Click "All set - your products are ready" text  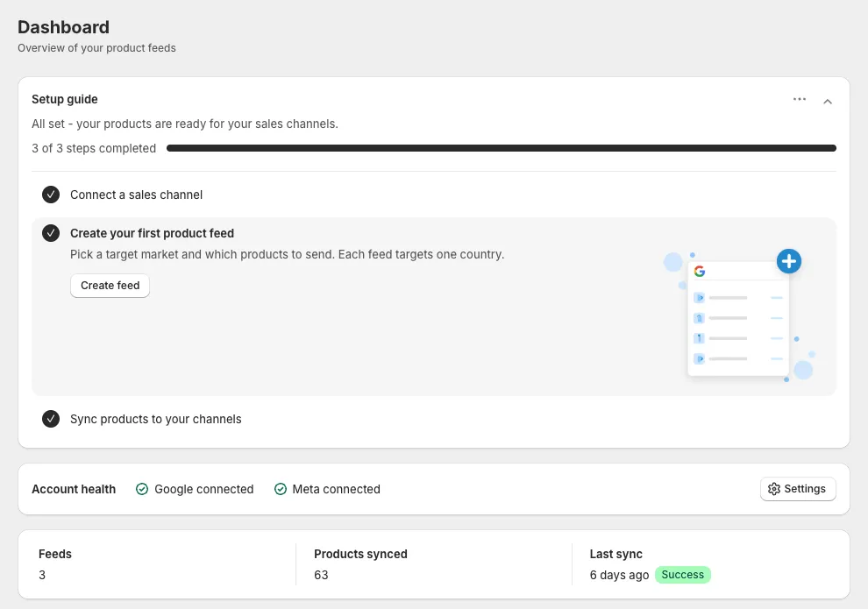184,124
